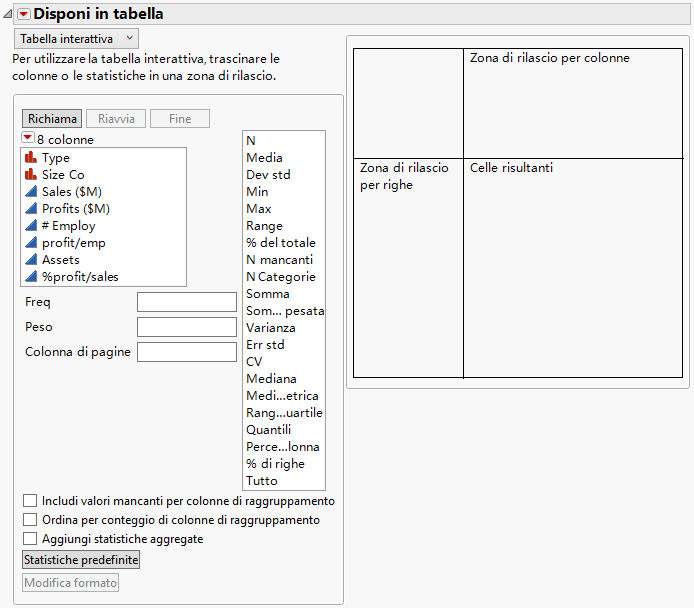Click the Zona di rilascio per righe area
The height and width of the screenshot is (608, 694).
pos(408,268)
